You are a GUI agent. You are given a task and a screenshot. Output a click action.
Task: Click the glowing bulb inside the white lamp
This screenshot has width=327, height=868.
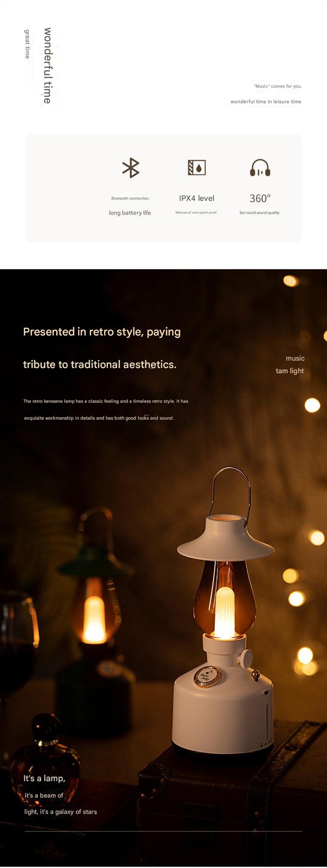pyautogui.click(x=224, y=612)
